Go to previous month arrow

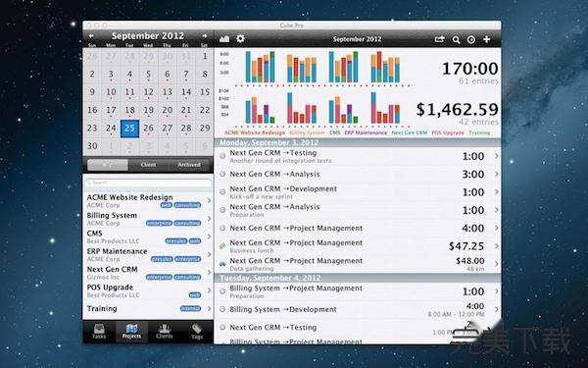(91, 36)
